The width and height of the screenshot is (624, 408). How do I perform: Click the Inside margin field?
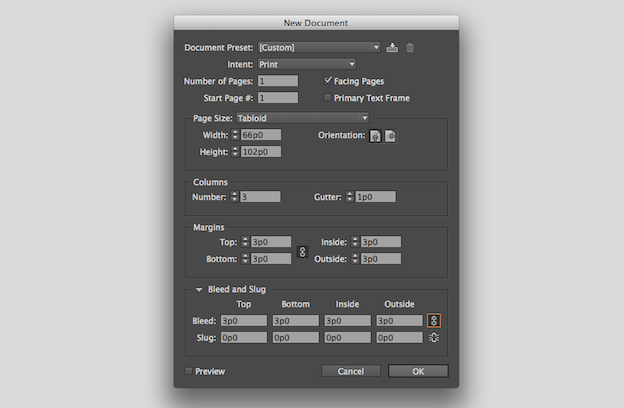point(381,242)
